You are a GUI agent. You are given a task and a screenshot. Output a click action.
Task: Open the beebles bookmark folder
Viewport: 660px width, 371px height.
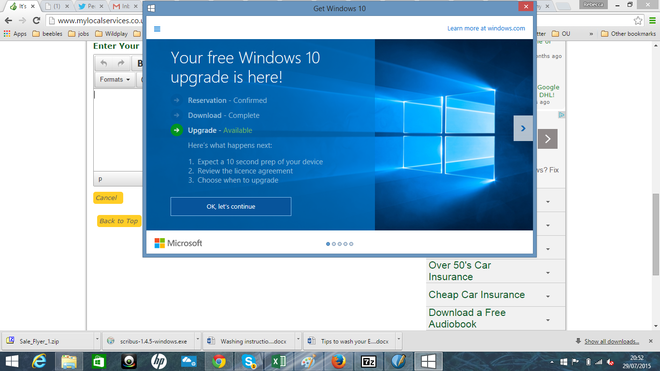tap(47, 34)
